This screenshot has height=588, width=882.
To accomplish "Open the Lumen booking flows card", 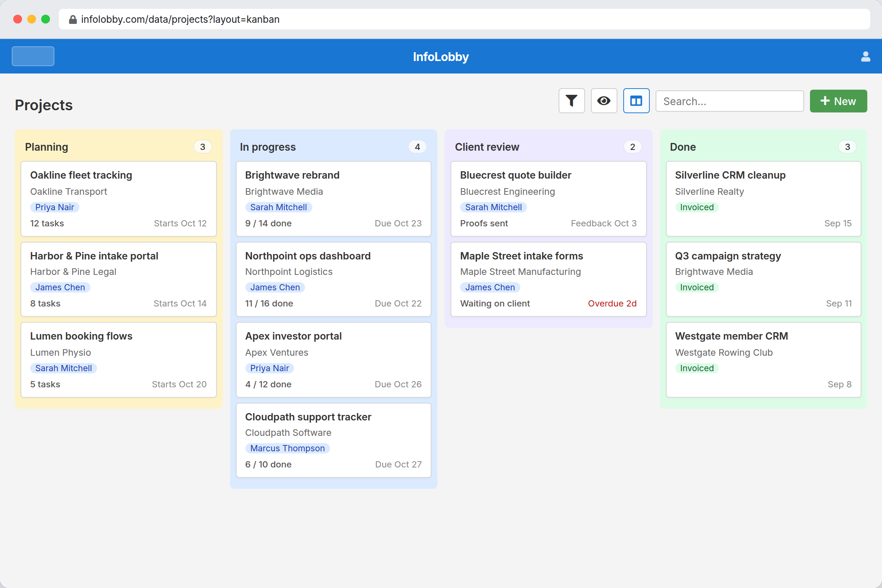I will tap(118, 360).
